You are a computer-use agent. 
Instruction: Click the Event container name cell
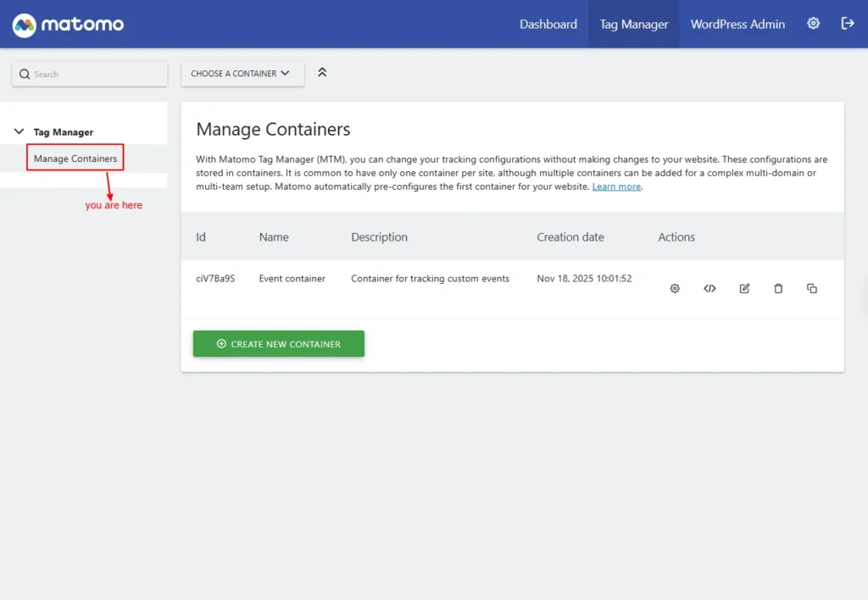pyautogui.click(x=292, y=279)
